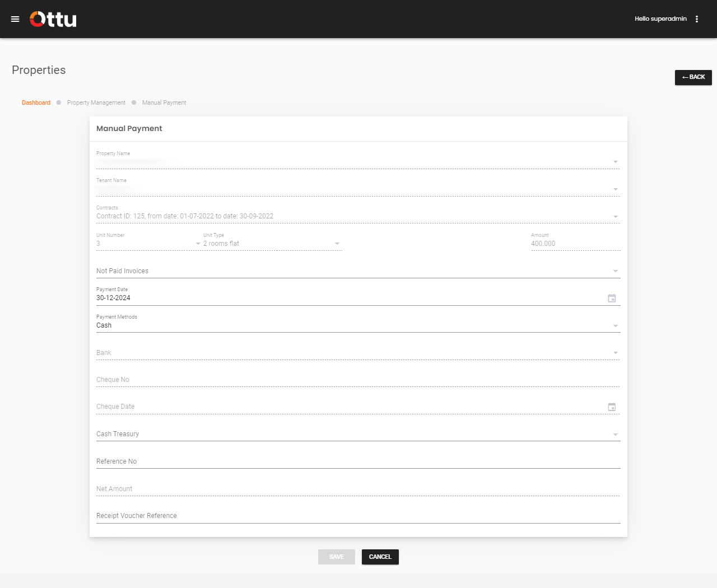Open the Unit Type dropdown showing 2 rooms flat
Screen dimensions: 717x588
pyautogui.click(x=337, y=244)
